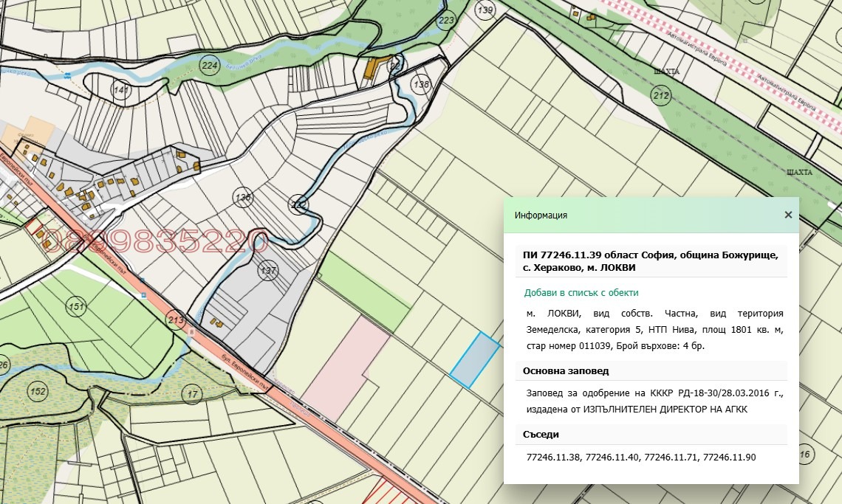Screen dimensions: 842x504
Task: Click 'стар номер 011039' text in popup
Action: click(x=568, y=345)
